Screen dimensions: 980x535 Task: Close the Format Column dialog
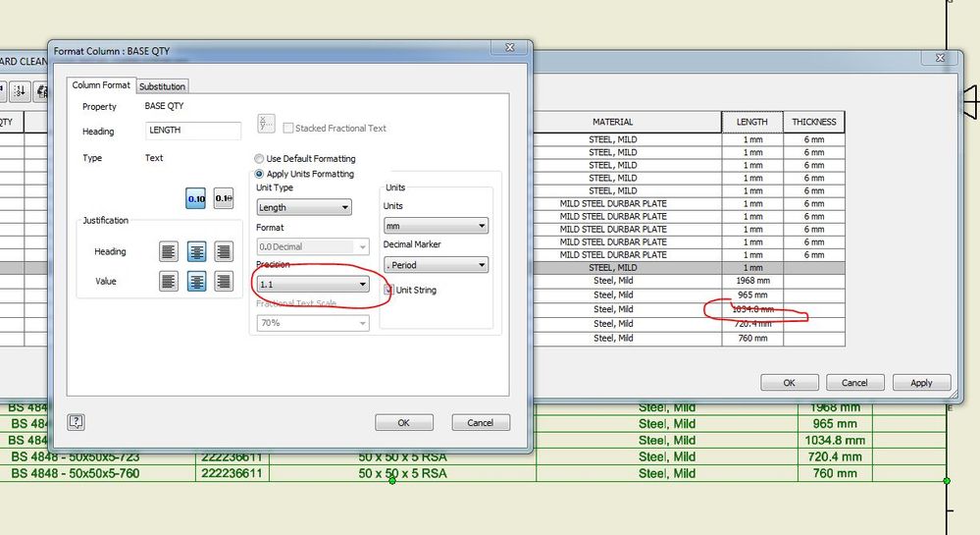coord(510,47)
